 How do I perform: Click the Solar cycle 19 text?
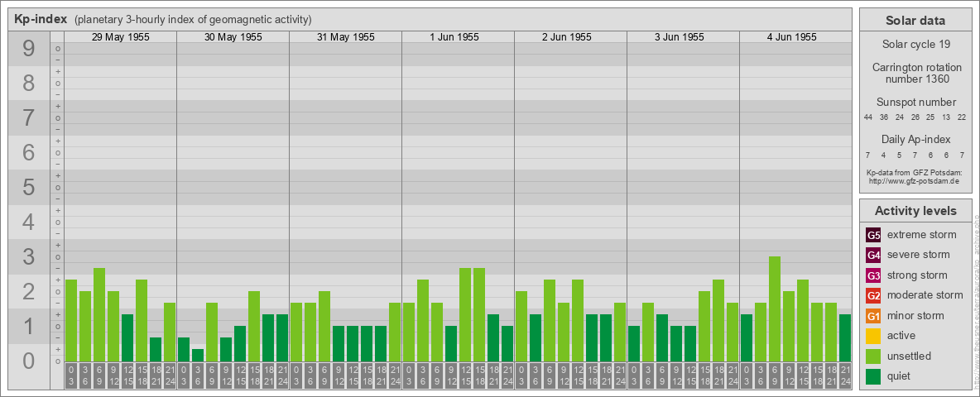click(915, 45)
